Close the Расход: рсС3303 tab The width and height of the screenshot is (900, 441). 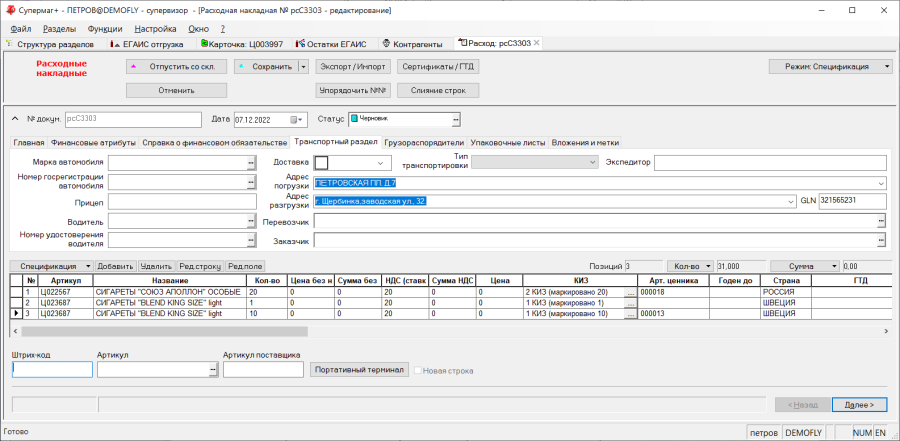point(537,43)
